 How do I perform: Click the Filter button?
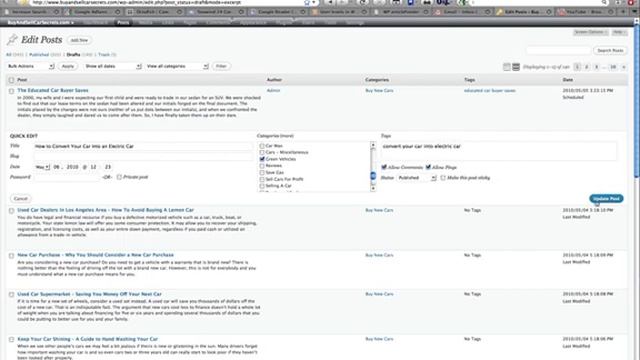tap(221, 66)
